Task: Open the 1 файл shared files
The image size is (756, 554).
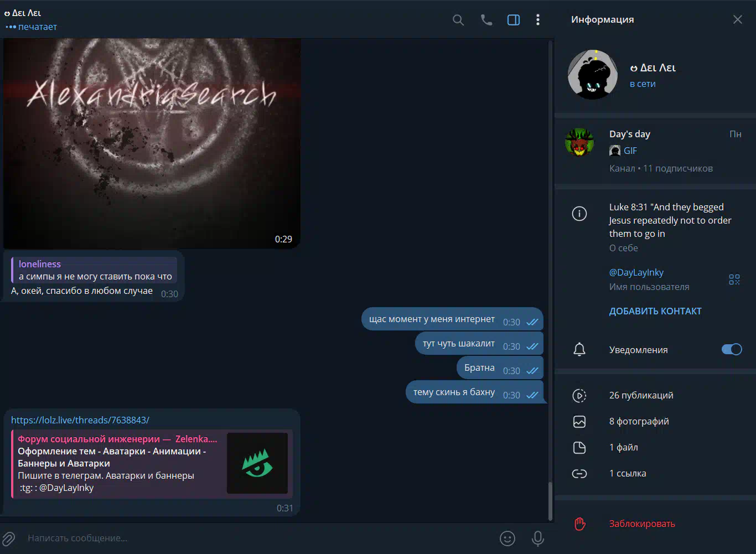Action: coord(655,447)
